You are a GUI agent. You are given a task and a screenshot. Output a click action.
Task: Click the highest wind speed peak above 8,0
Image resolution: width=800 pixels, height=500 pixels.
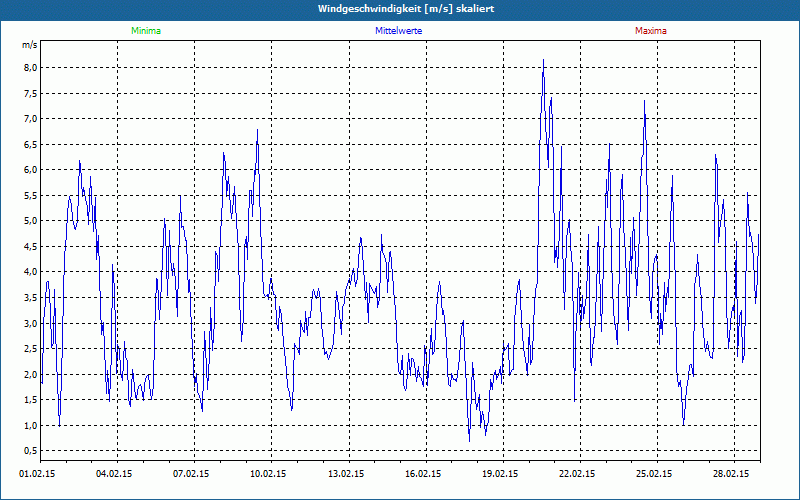click(x=543, y=61)
